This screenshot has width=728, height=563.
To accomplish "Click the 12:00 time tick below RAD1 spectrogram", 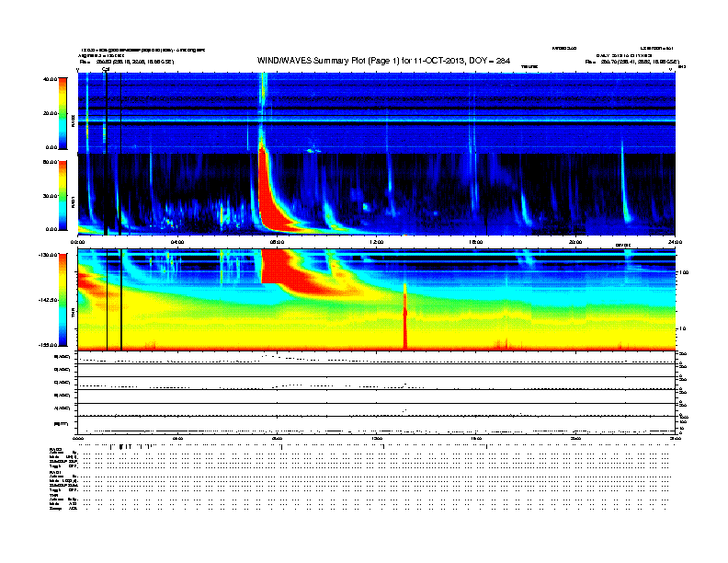I will [x=377, y=242].
